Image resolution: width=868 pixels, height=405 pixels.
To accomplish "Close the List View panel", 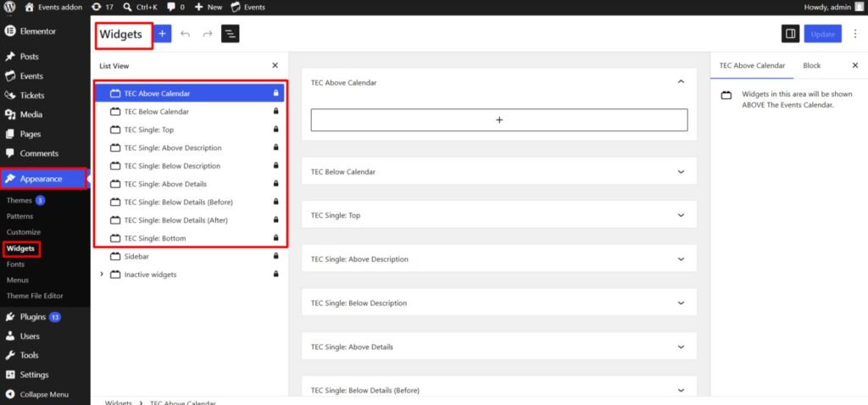I will coord(275,65).
